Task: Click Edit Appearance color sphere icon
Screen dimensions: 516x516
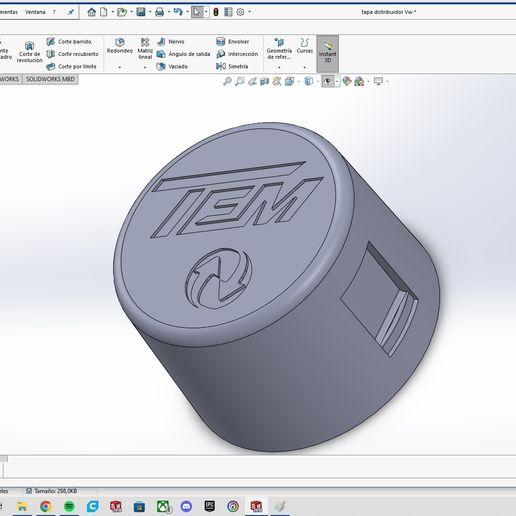Action: pos(347,81)
